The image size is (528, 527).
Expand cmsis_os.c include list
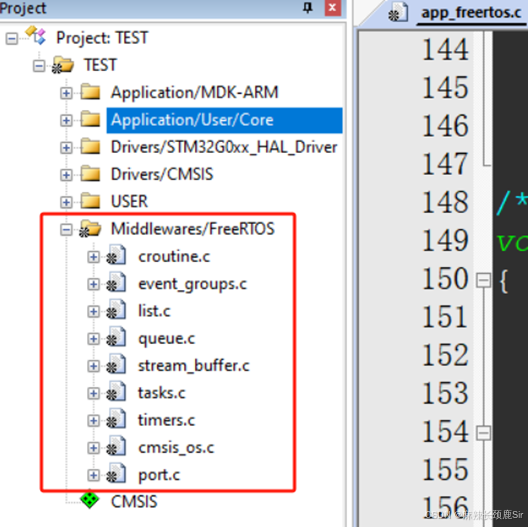(94, 448)
